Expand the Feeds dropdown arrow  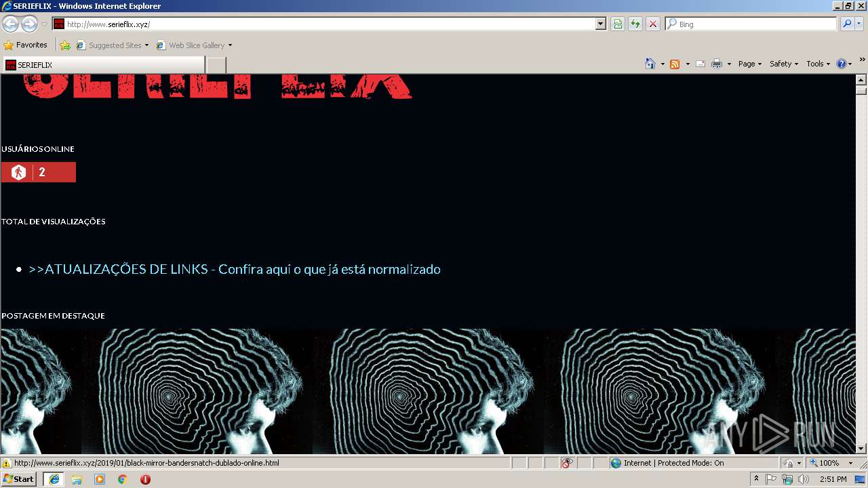[688, 64]
